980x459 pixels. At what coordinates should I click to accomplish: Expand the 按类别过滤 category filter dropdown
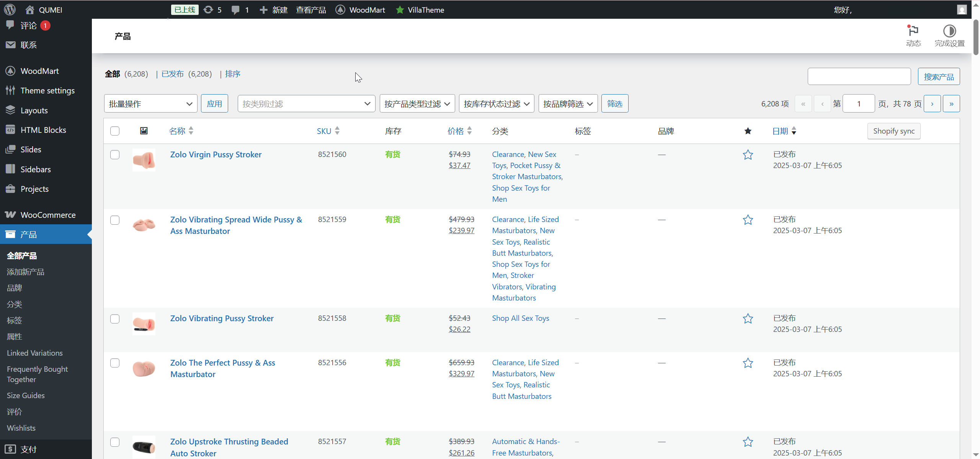tap(306, 103)
